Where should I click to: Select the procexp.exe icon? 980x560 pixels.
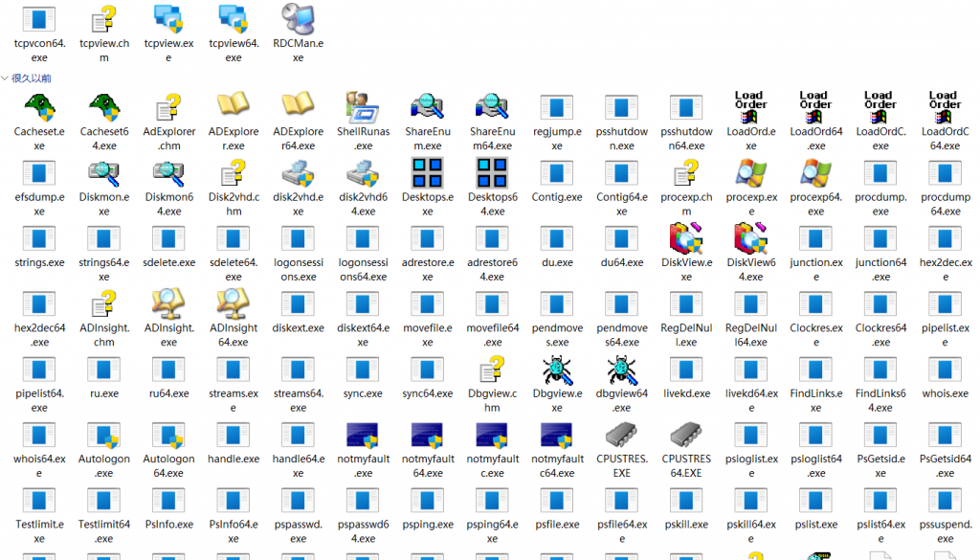click(750, 173)
